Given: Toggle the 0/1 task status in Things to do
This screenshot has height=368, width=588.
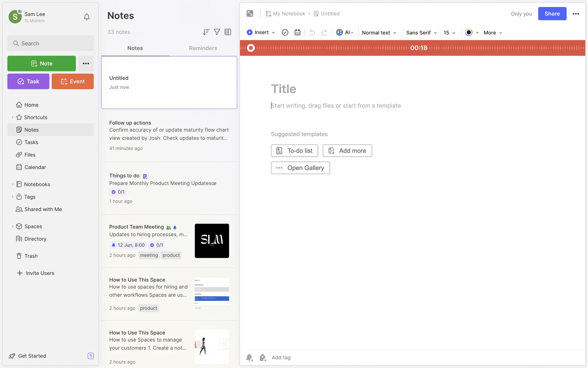Looking at the screenshot, I should (118, 192).
